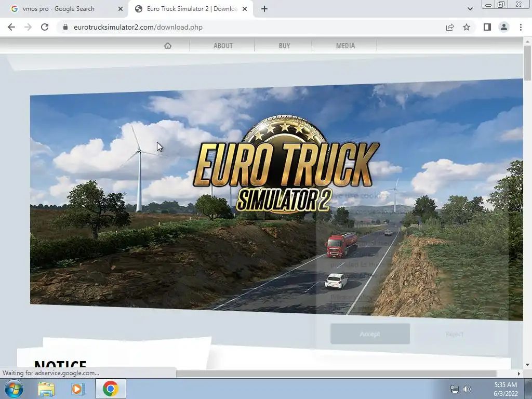The image size is (532, 399).
Task: Open File Explorer from the taskbar
Action: (x=46, y=389)
